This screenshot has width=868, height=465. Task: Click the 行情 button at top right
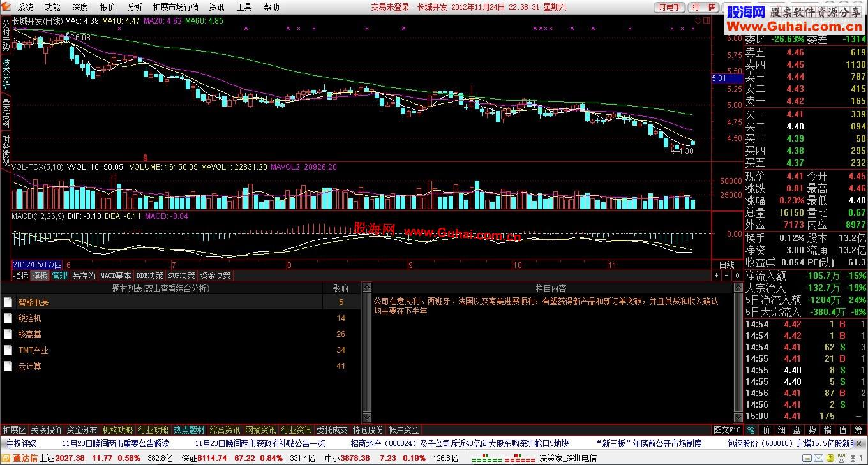point(703,8)
